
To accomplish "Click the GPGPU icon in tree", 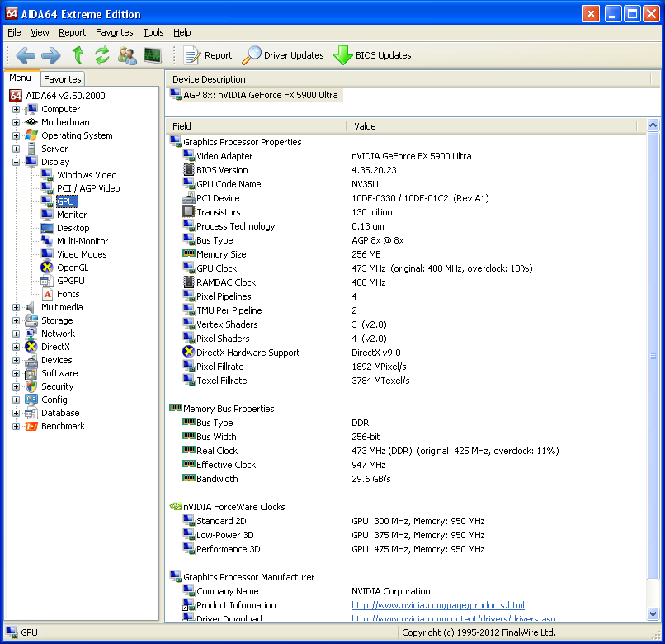I will point(47,281).
